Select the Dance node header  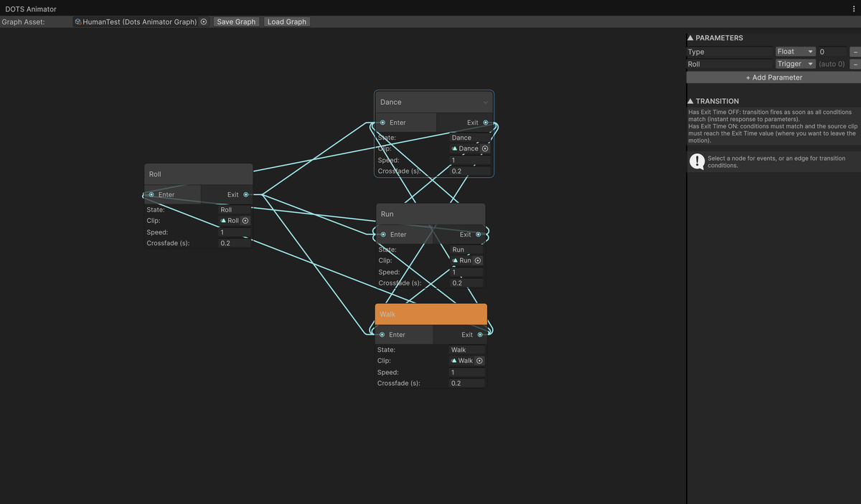pyautogui.click(x=434, y=102)
